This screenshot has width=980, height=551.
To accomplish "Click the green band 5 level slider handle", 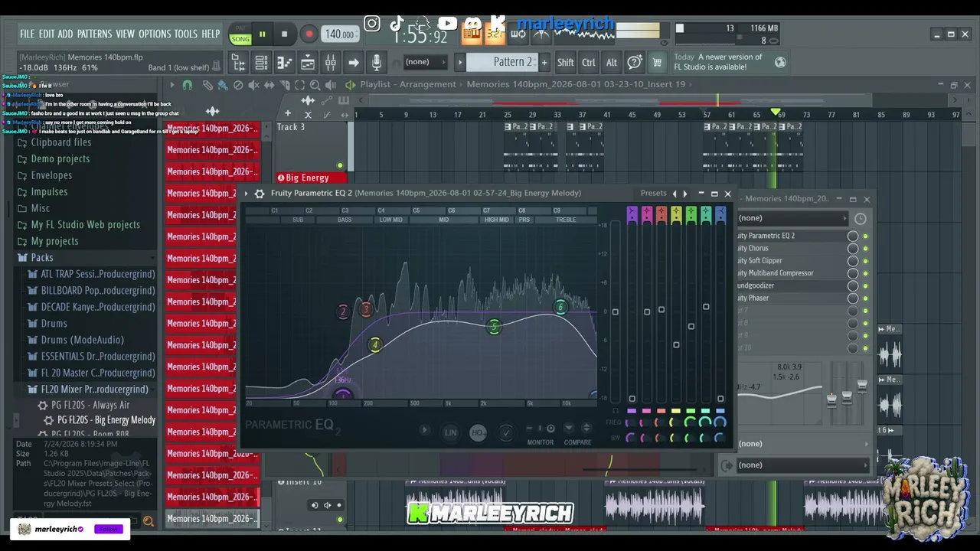I will [691, 327].
